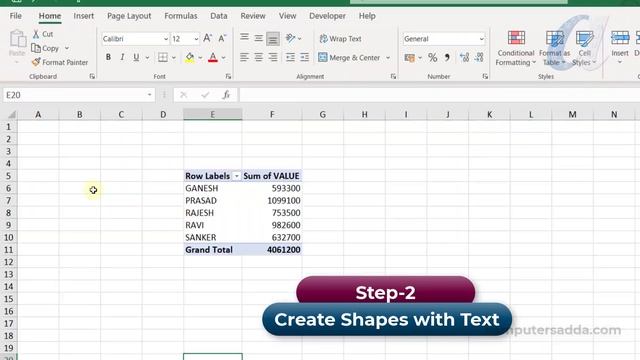Click the Cut scissors icon

(x=36, y=34)
